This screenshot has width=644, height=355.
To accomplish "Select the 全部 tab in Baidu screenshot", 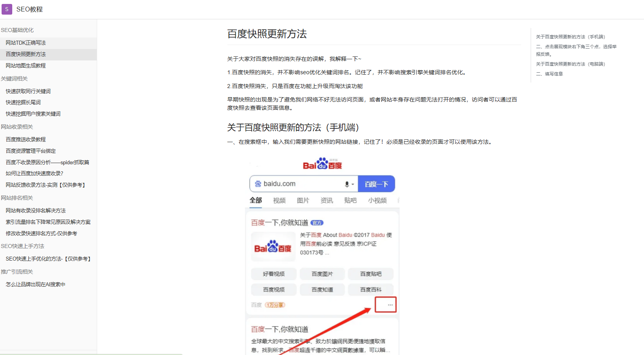I will tap(255, 200).
